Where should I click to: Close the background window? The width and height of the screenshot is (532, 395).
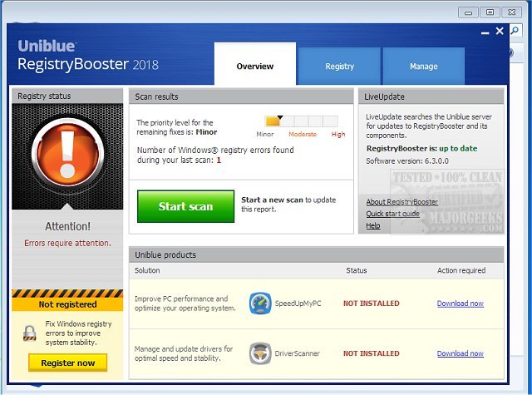(x=512, y=12)
